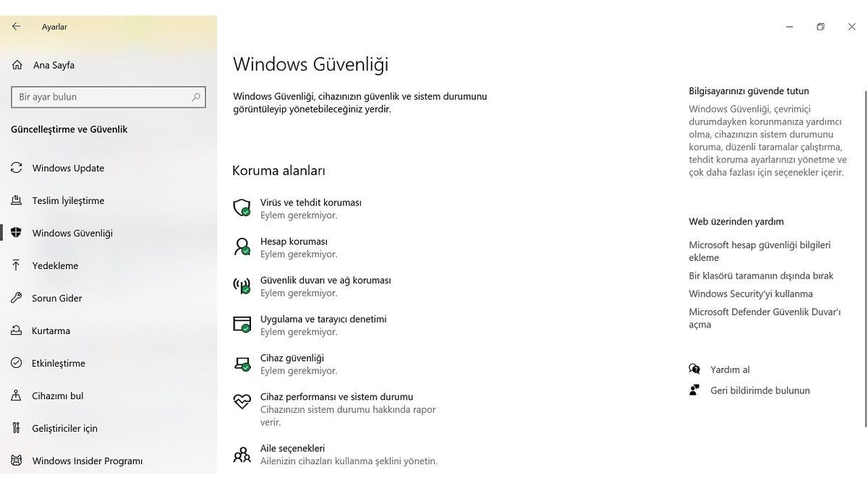The height and width of the screenshot is (488, 868).
Task: Open Geliştiriciler için settings
Action: (64, 429)
